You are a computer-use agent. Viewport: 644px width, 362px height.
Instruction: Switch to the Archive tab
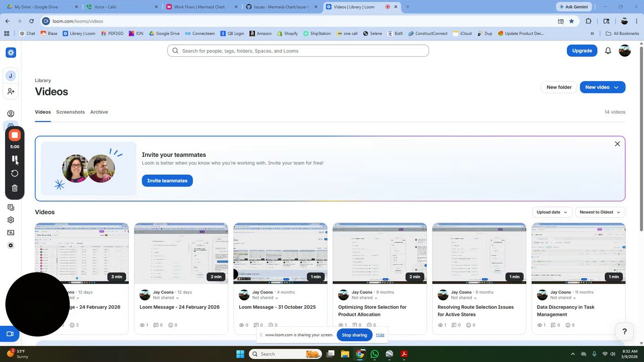(99, 112)
